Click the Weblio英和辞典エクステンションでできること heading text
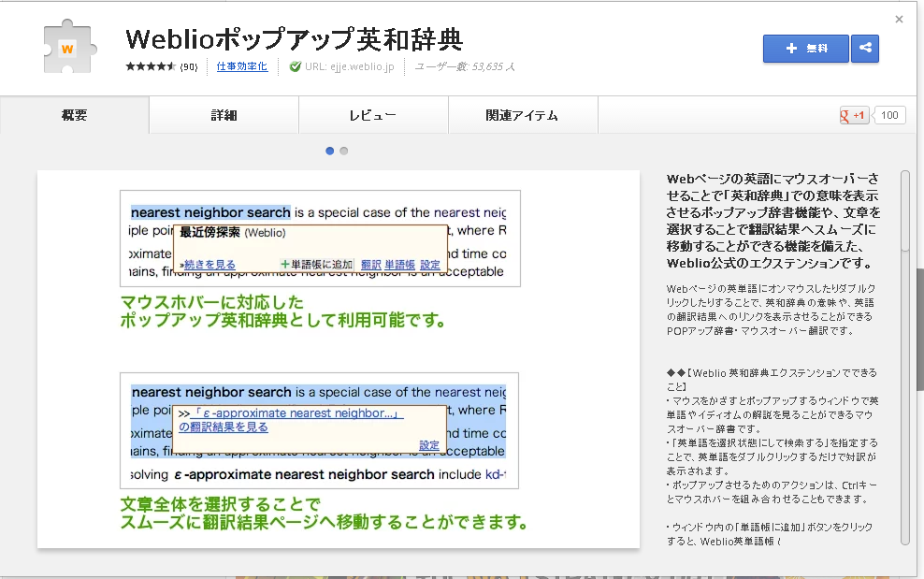 tap(772, 380)
